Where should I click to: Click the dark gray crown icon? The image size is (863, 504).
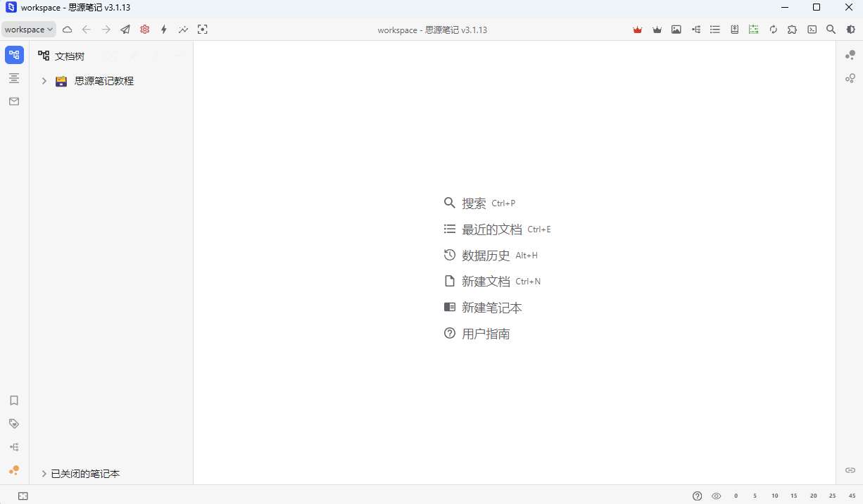pyautogui.click(x=657, y=30)
